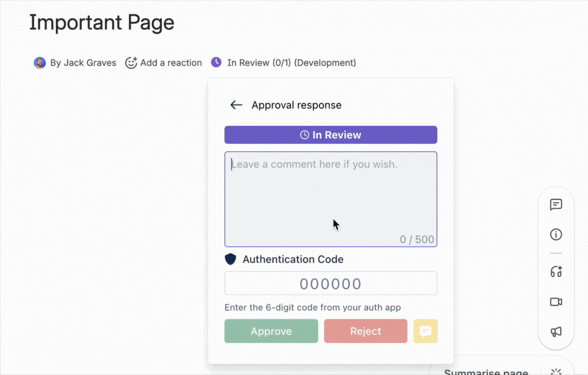Select the AI headphones read-aloud icon

coord(556,272)
